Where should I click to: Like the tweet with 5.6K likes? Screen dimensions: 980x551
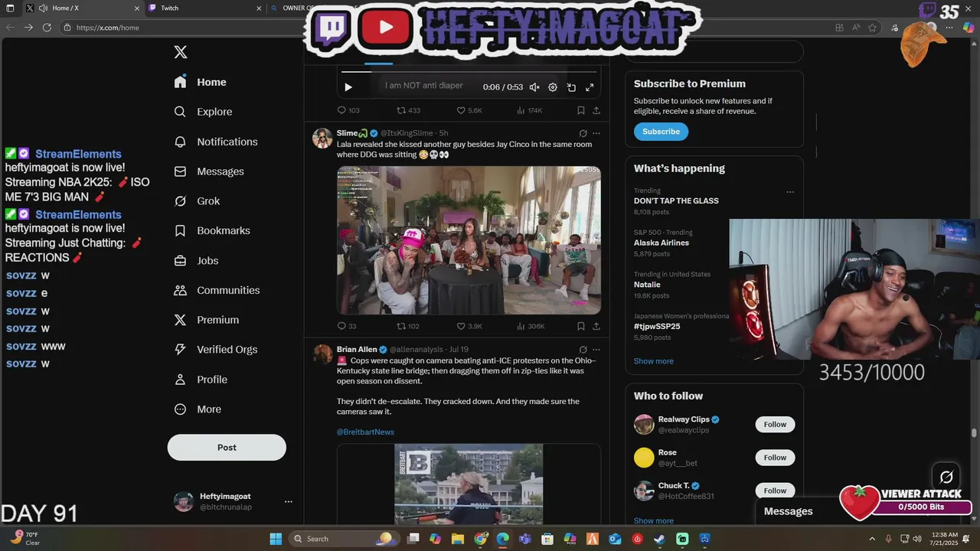[469, 110]
